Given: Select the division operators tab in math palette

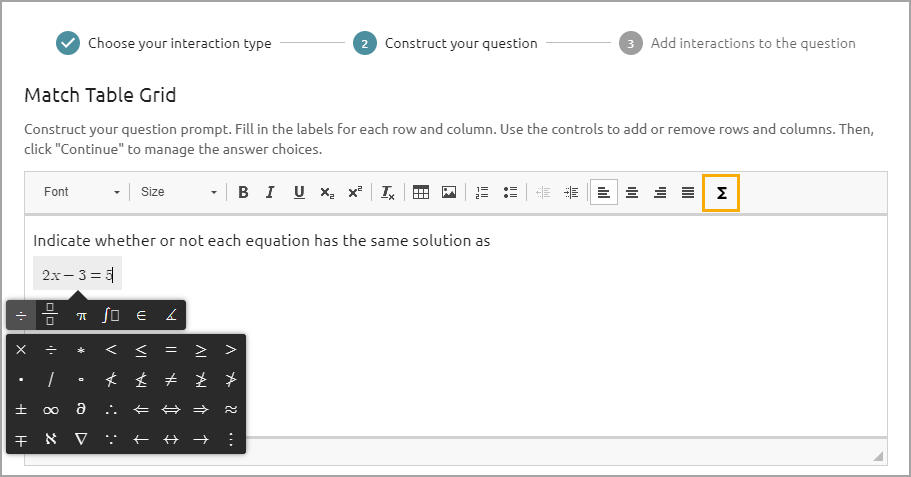Looking at the screenshot, I should tap(21, 315).
